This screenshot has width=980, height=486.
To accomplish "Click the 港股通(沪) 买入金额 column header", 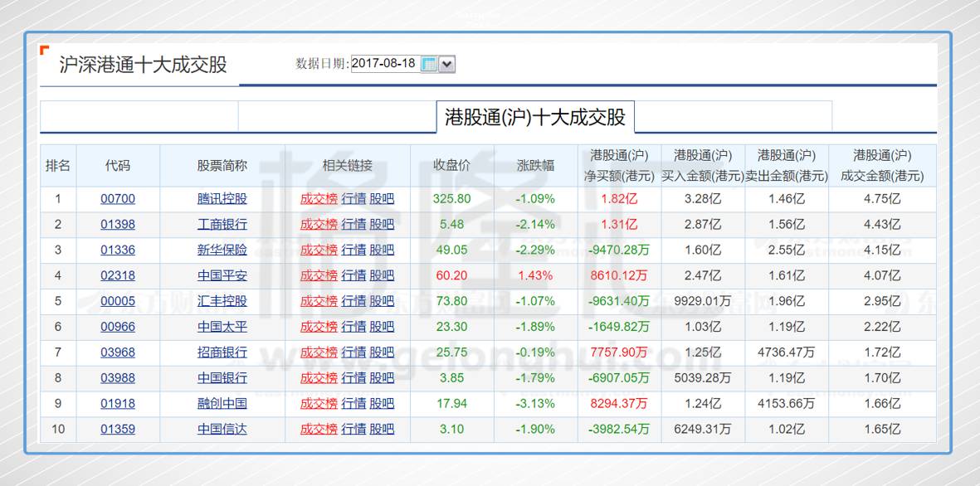I will [x=703, y=166].
